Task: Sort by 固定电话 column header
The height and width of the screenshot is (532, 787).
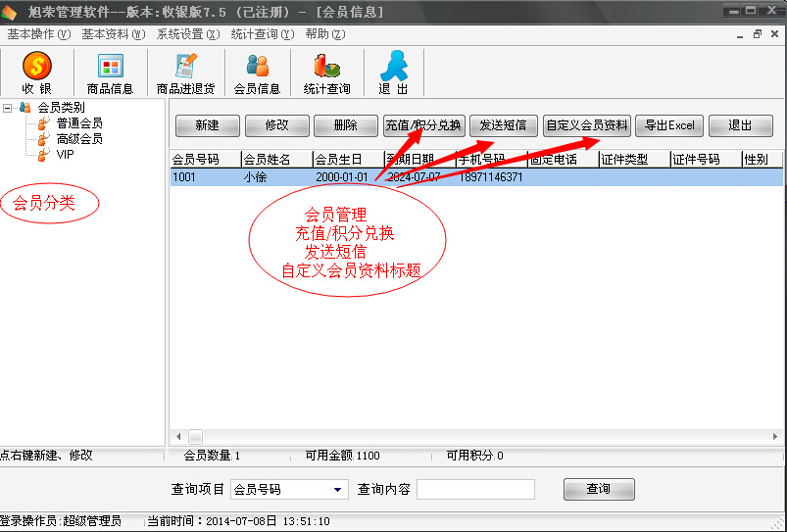Action: pyautogui.click(x=564, y=160)
